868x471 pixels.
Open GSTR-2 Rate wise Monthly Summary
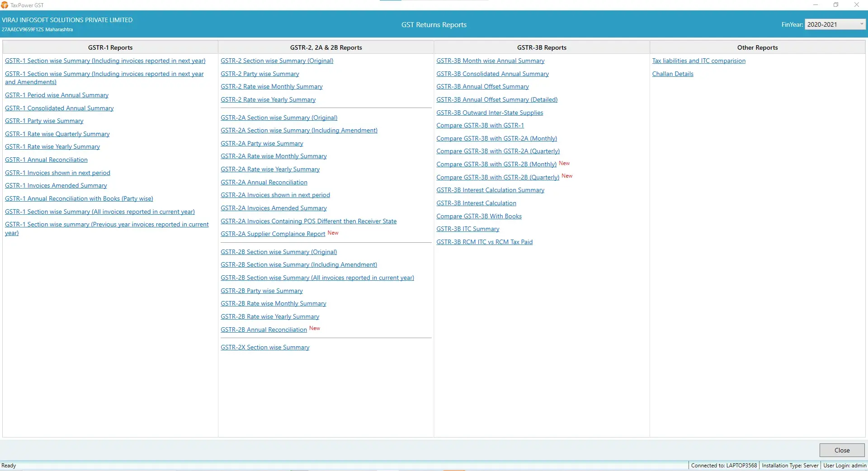coord(272,87)
